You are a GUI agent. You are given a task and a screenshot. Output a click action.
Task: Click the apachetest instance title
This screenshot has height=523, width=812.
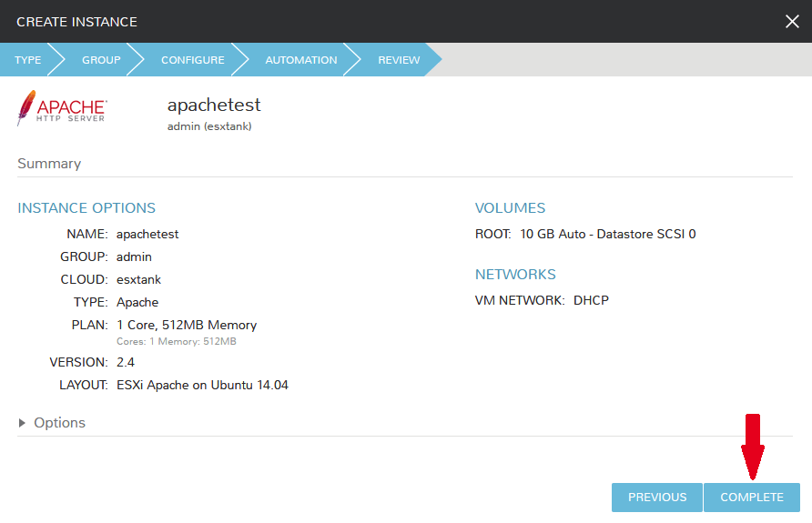214,106
